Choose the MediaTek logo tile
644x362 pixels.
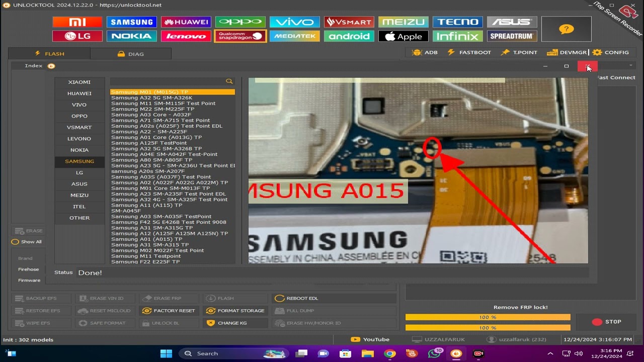coord(294,36)
